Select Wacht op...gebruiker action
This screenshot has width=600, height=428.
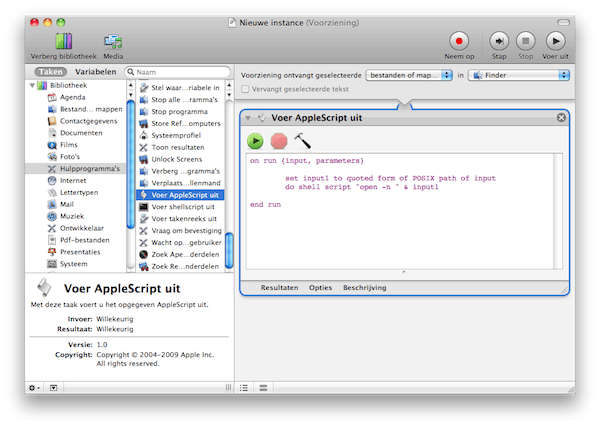click(x=180, y=242)
